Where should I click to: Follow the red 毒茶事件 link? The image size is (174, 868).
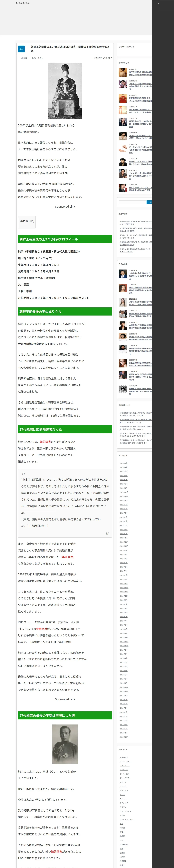tap(68, 557)
